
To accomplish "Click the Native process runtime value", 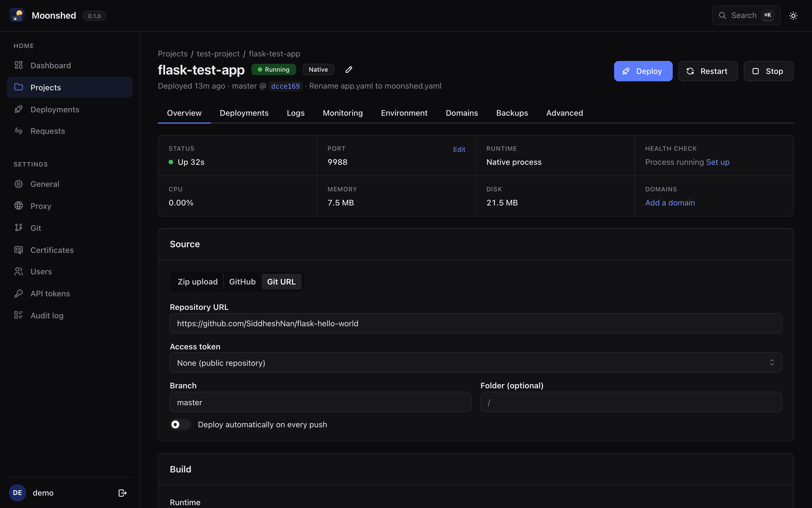I will pyautogui.click(x=514, y=162).
